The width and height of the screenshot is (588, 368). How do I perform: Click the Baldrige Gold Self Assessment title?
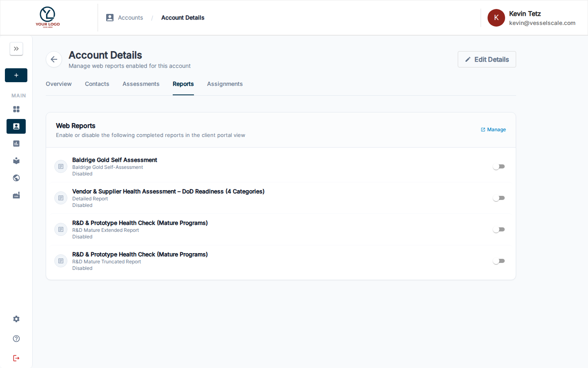click(x=115, y=160)
